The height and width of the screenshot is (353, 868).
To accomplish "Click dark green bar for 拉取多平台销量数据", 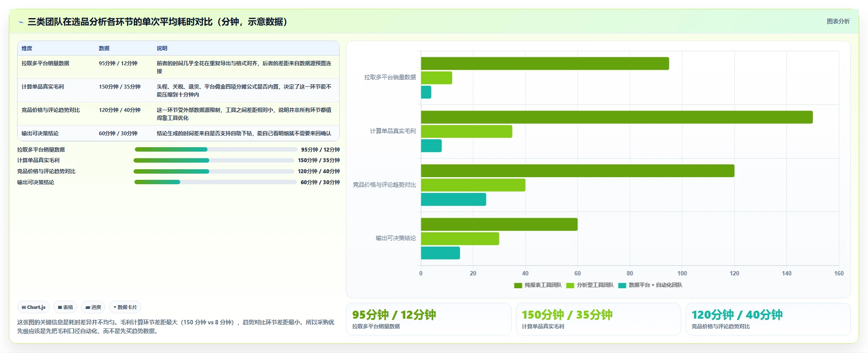I will (545, 63).
